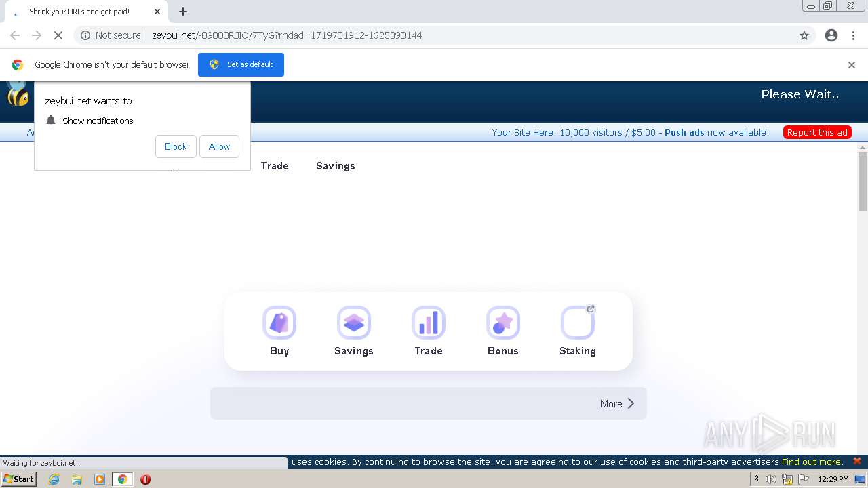Screen dimensions: 868x488
Task: Open the Chrome three-dot menu
Action: (853, 35)
